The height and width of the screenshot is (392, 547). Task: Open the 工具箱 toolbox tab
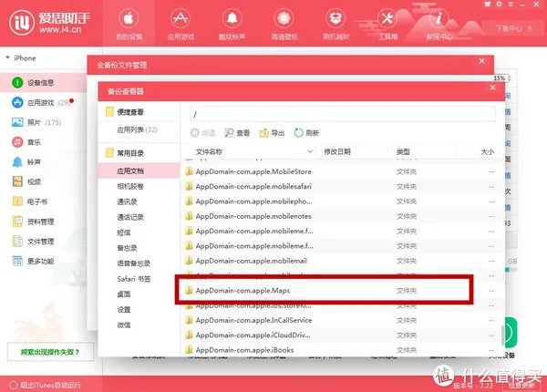(387, 24)
